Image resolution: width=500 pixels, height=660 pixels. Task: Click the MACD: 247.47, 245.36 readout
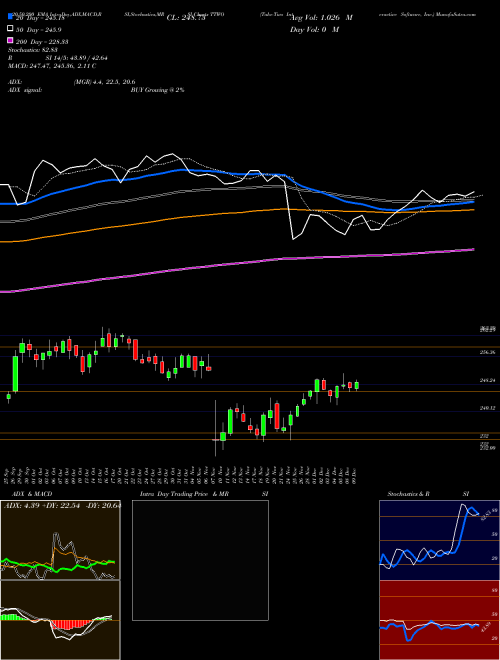coord(52,66)
